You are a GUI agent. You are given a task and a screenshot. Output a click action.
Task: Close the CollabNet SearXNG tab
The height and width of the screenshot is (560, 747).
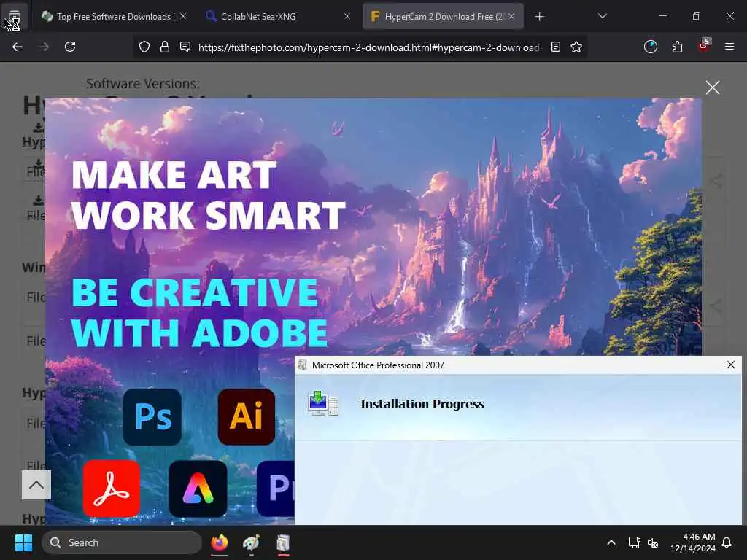pyautogui.click(x=347, y=16)
